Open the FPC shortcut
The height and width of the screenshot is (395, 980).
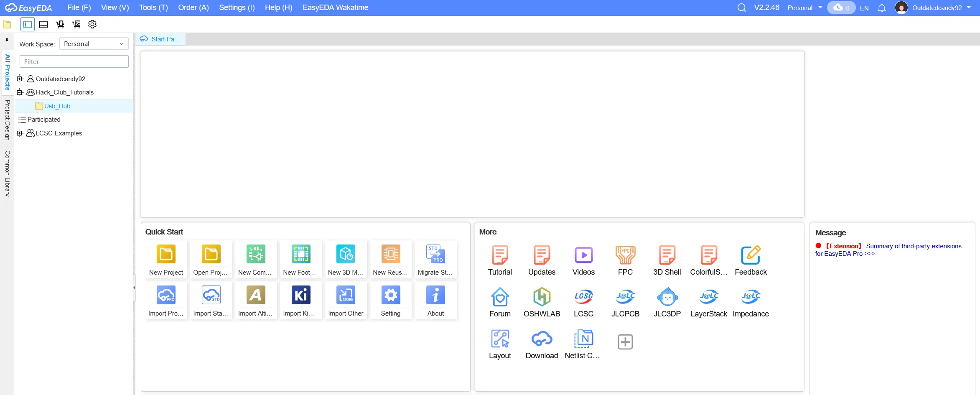pos(625,260)
